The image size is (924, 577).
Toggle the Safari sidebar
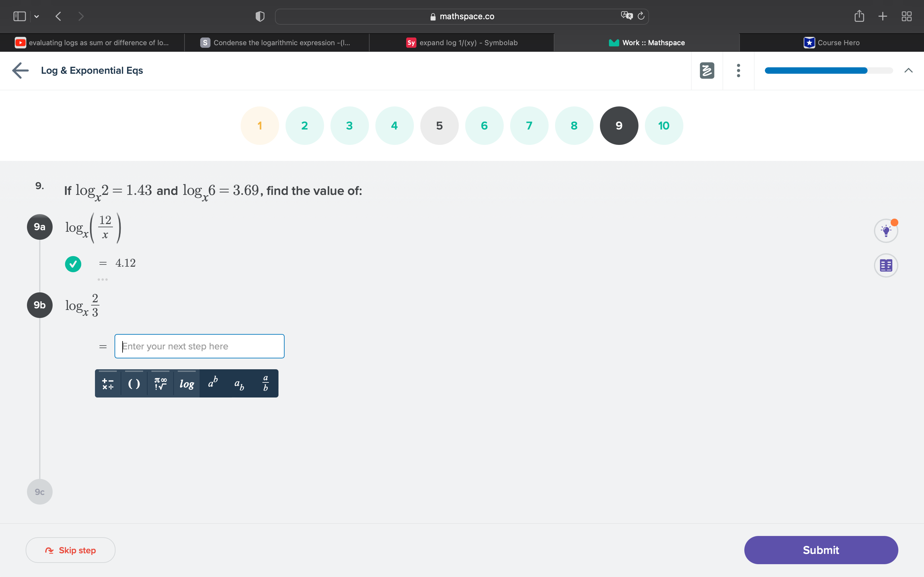[x=19, y=16]
